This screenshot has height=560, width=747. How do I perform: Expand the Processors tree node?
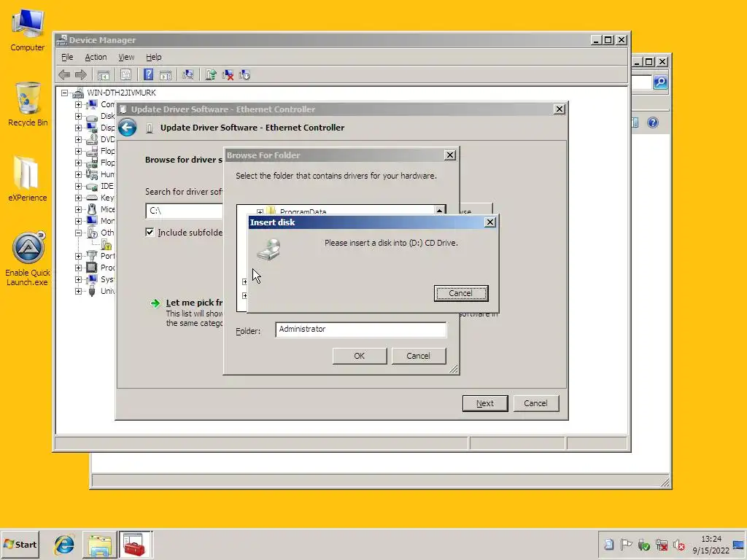click(78, 268)
